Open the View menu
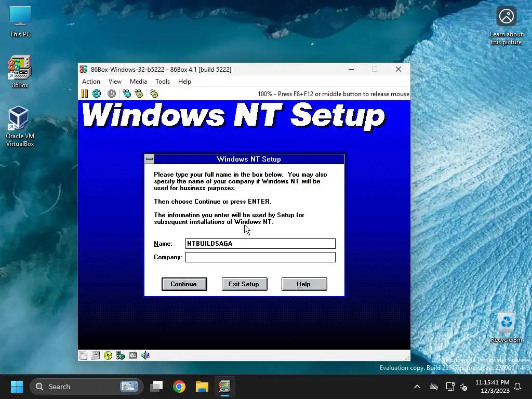 [x=115, y=82]
